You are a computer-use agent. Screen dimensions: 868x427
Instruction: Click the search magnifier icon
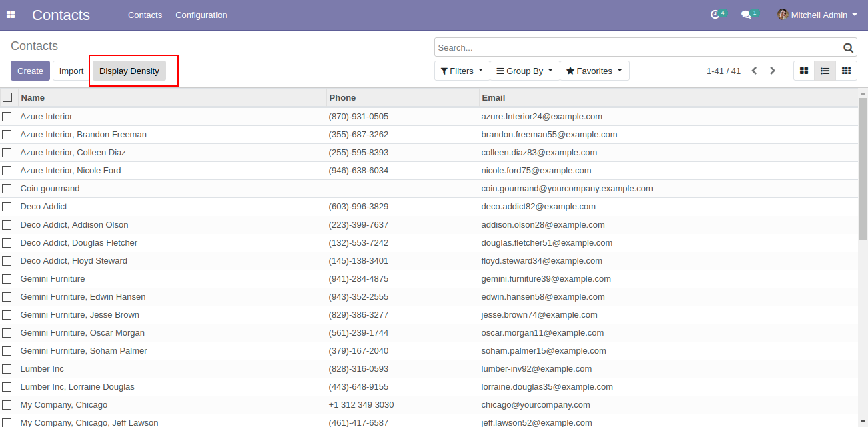(x=848, y=48)
